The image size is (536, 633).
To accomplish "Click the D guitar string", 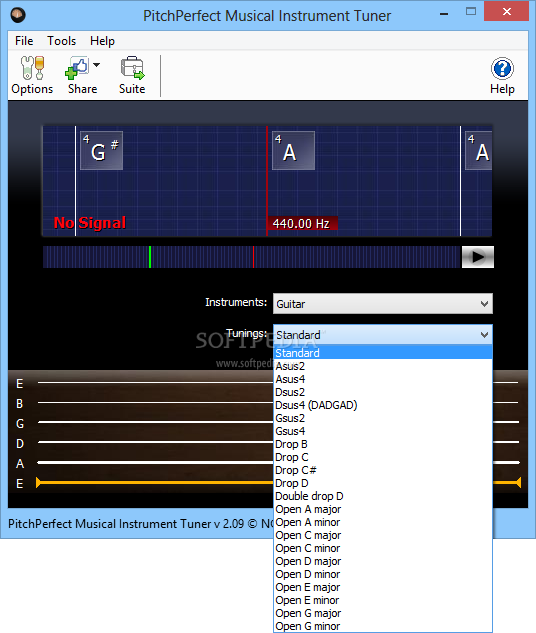I will point(155,442).
